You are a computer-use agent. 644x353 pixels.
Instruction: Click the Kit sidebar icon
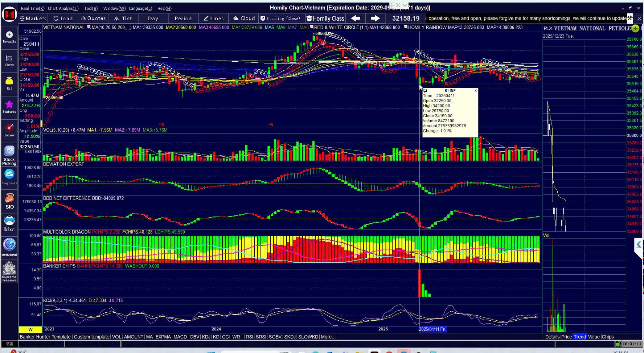pyautogui.click(x=9, y=83)
